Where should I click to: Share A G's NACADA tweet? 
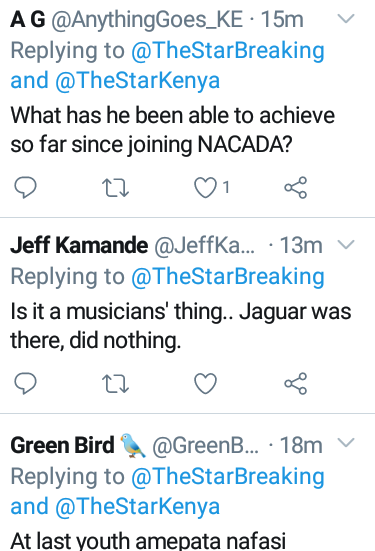pyautogui.click(x=296, y=188)
